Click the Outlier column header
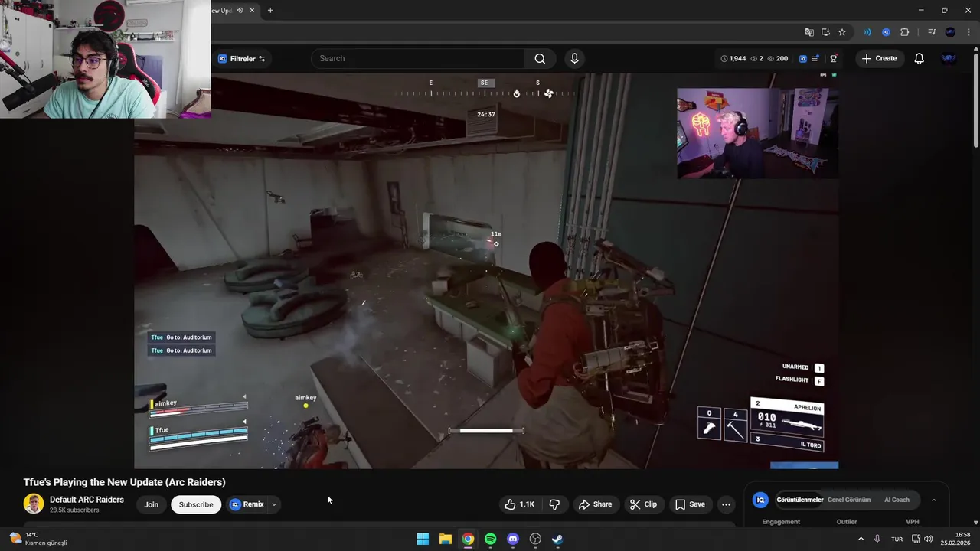 847,522
